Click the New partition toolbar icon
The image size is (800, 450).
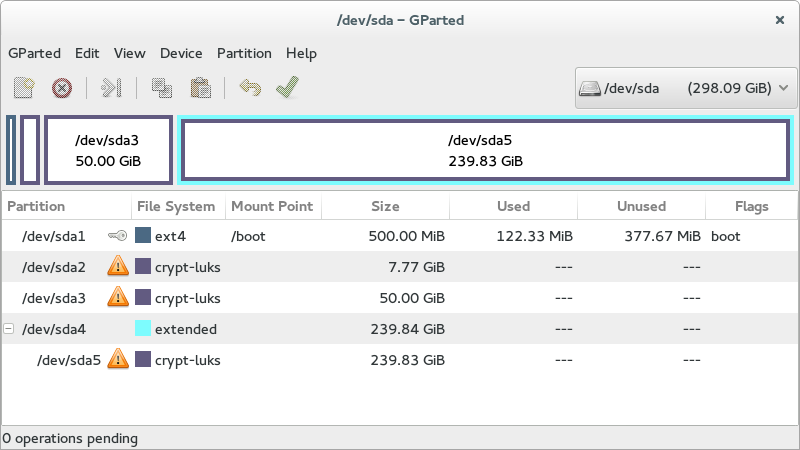coord(24,88)
